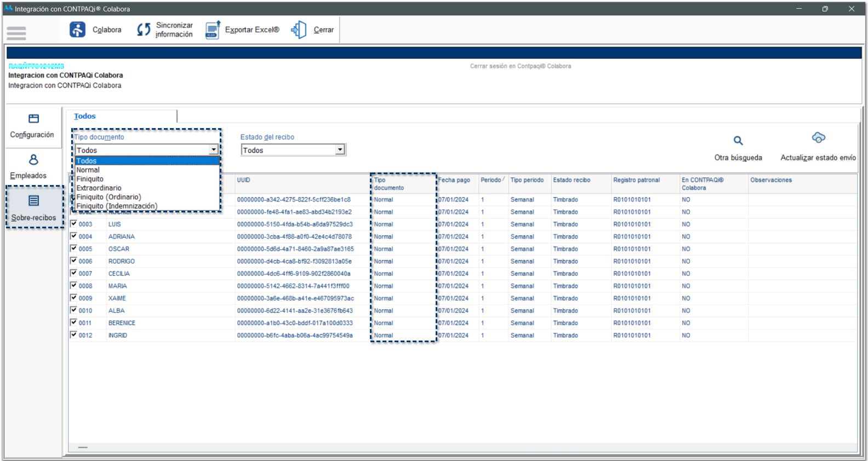Click the horizontal scrollbar at the bottom

coord(83,447)
